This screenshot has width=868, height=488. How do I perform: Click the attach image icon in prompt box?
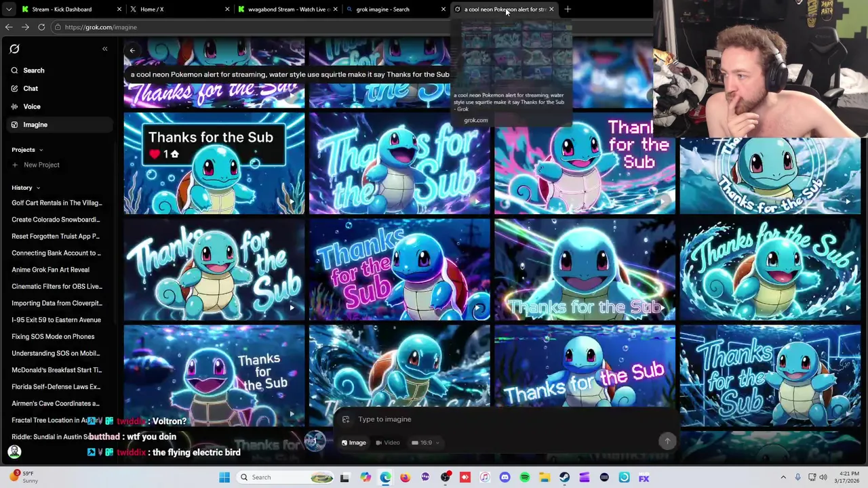(345, 420)
